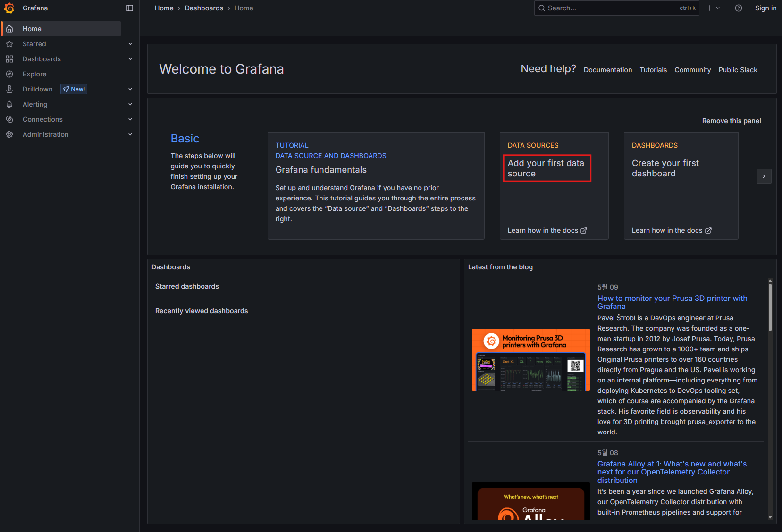Open the Public Slack link

click(x=738, y=70)
